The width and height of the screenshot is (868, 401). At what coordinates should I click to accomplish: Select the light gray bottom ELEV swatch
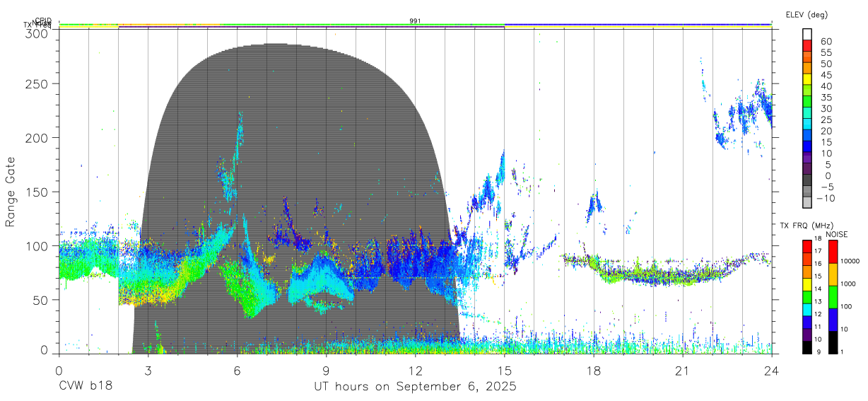click(x=807, y=204)
